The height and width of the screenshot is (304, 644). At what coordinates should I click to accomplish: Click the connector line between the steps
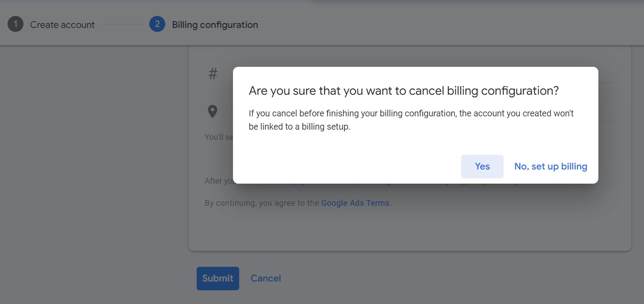(122, 24)
